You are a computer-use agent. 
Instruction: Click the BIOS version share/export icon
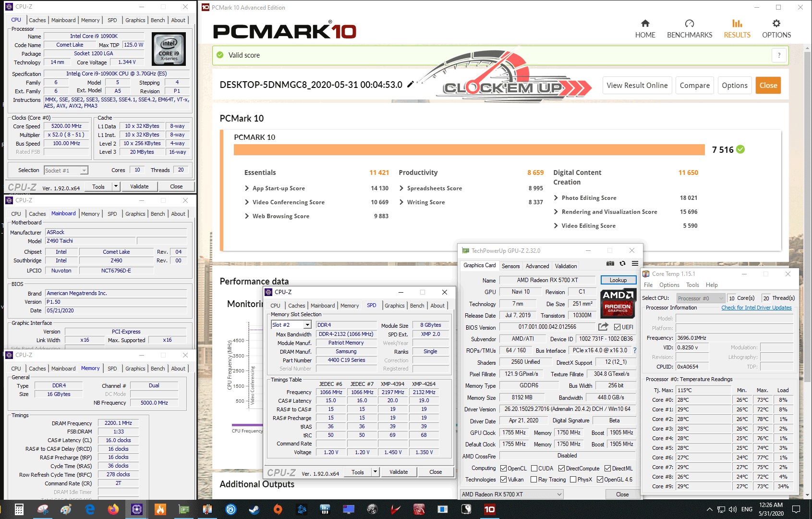(603, 327)
